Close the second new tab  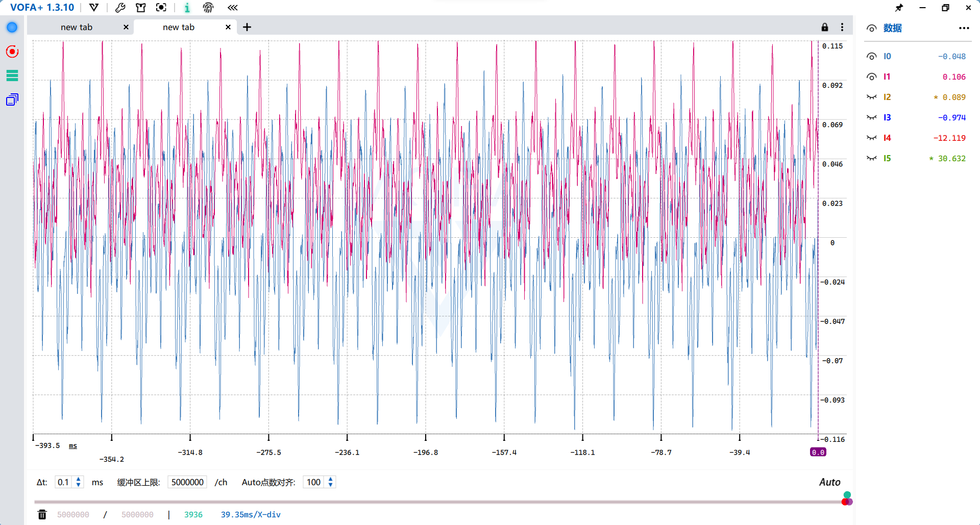[x=228, y=28]
